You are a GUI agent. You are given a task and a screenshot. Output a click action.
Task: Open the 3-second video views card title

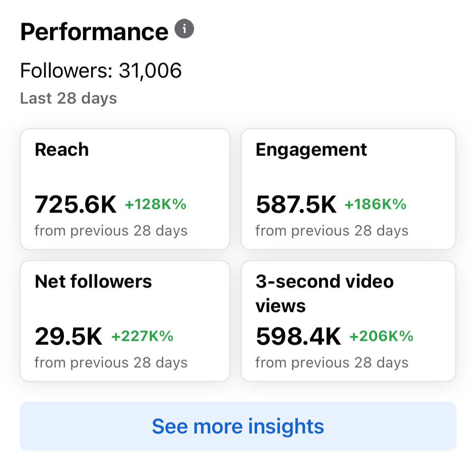(x=324, y=293)
